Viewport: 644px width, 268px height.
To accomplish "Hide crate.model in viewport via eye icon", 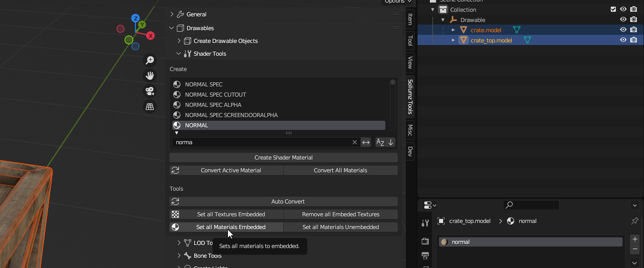I will coord(623,30).
